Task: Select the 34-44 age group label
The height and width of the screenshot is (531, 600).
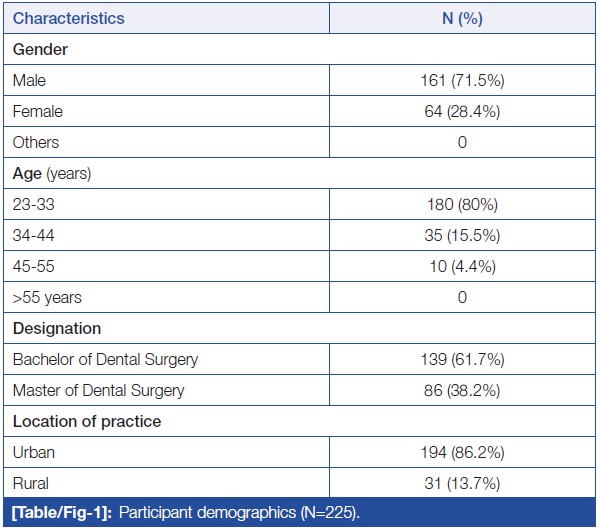Action: pyautogui.click(x=33, y=236)
